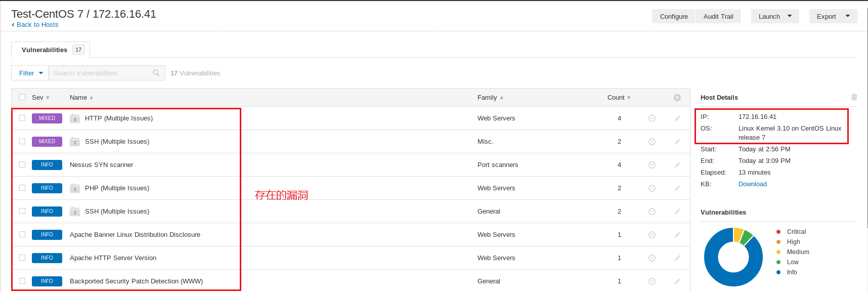Sort table by Family column
Viewport: 868px width, 292px height.
click(490, 98)
